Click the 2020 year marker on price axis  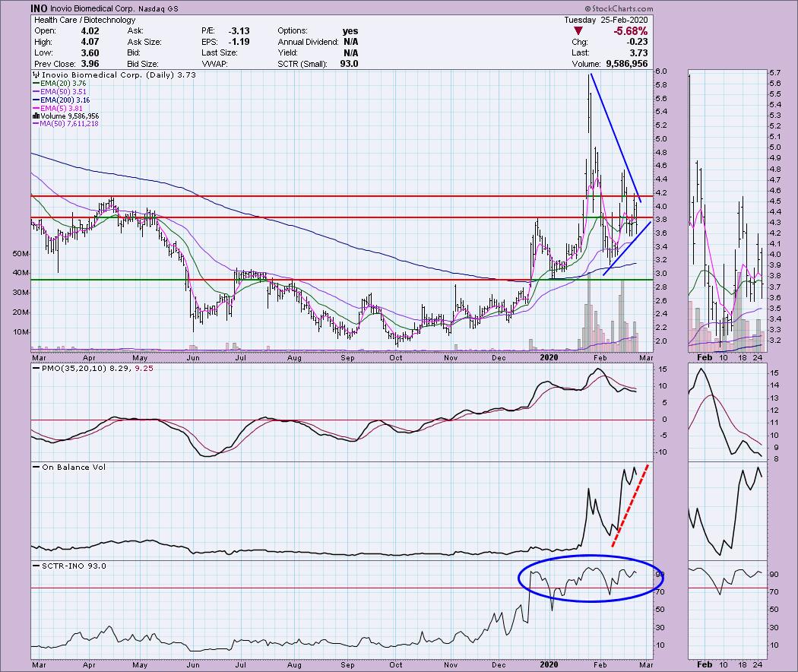click(549, 358)
